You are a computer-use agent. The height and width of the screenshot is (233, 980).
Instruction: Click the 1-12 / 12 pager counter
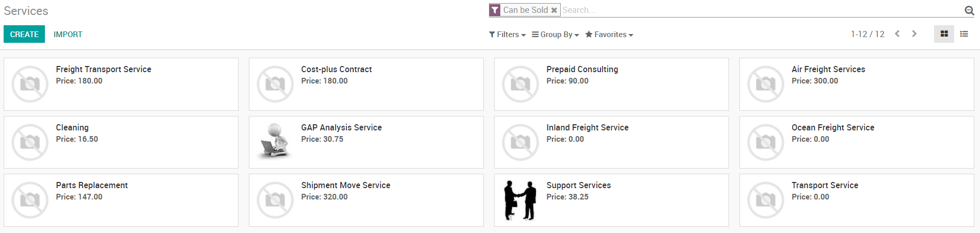(x=867, y=34)
